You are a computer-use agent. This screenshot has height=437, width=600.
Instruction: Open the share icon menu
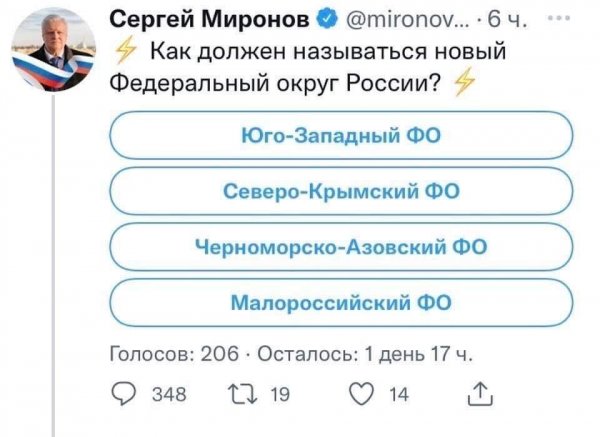[x=480, y=394]
